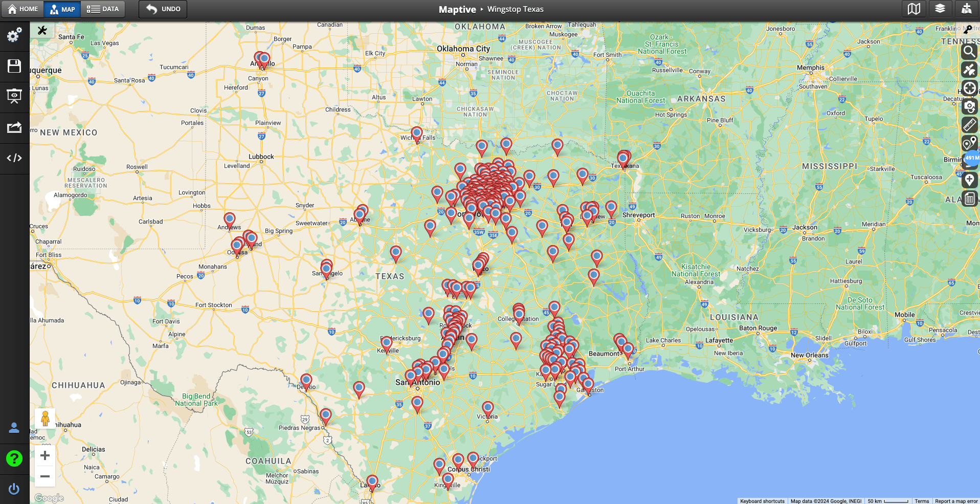Image resolution: width=980 pixels, height=504 pixels.
Task: Click the blue 491 M badge
Action: pos(972,158)
